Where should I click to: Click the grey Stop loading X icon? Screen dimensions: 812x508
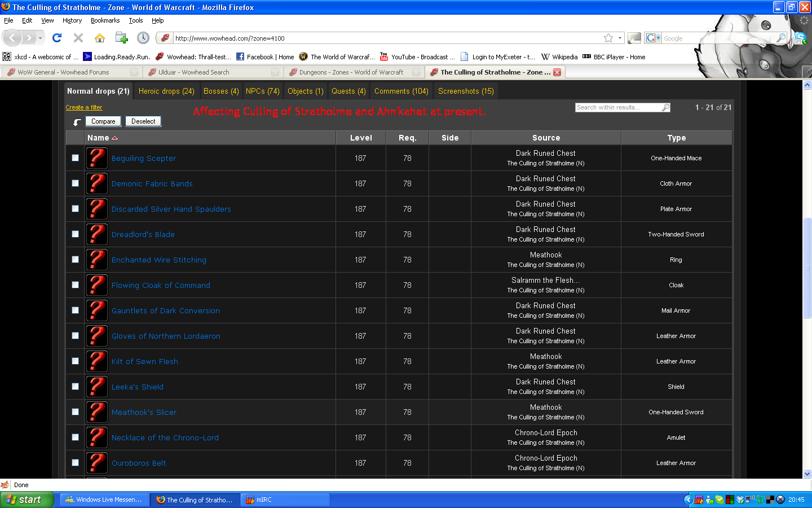[78, 38]
